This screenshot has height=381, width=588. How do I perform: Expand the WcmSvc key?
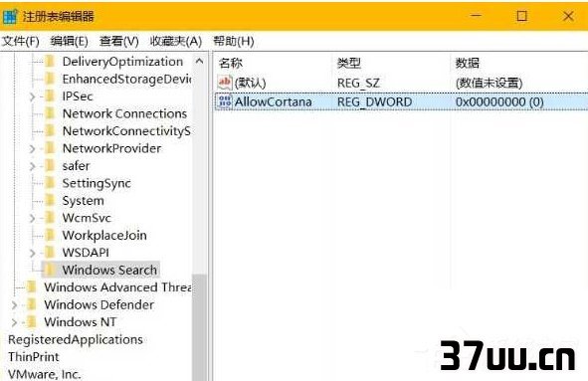32,218
